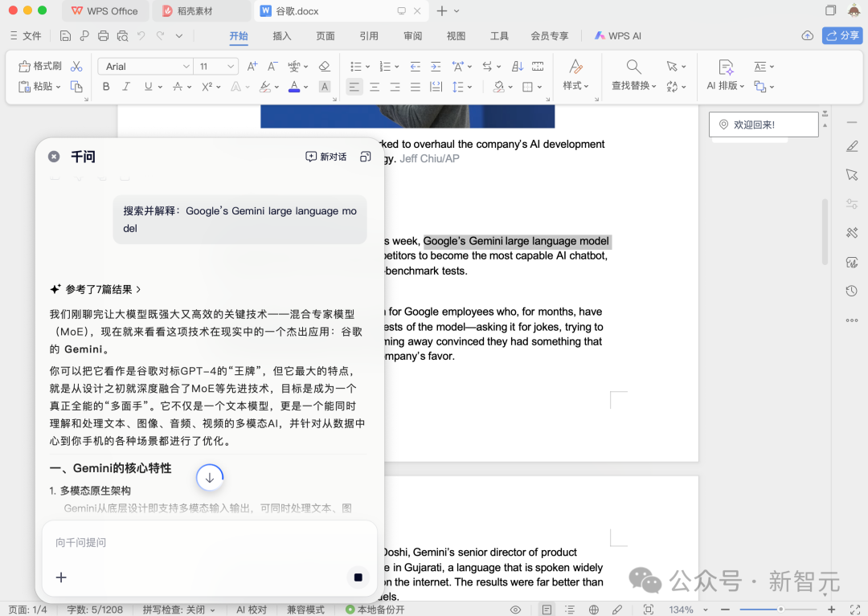The width and height of the screenshot is (868, 616).
Task: Pick the font color swatch
Action: coord(296,86)
